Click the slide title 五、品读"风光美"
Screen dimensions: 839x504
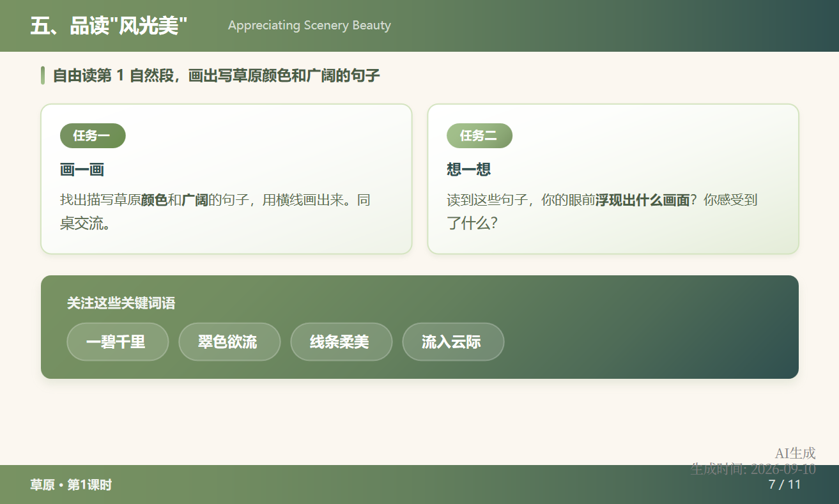pyautogui.click(x=109, y=26)
